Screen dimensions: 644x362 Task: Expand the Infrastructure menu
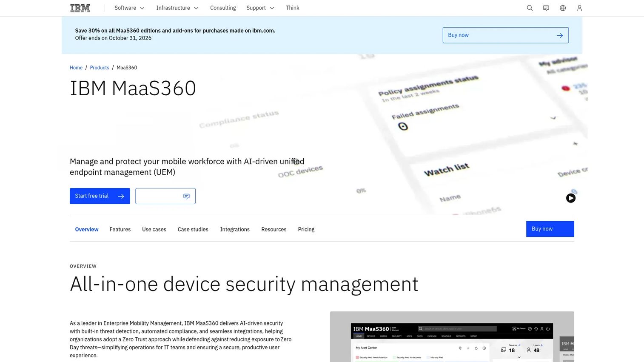(177, 8)
